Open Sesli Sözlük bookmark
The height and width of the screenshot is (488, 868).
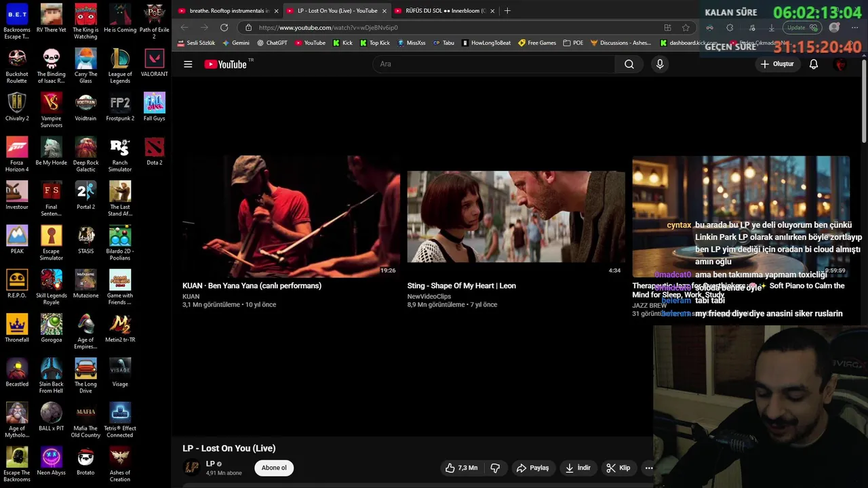[x=196, y=43]
